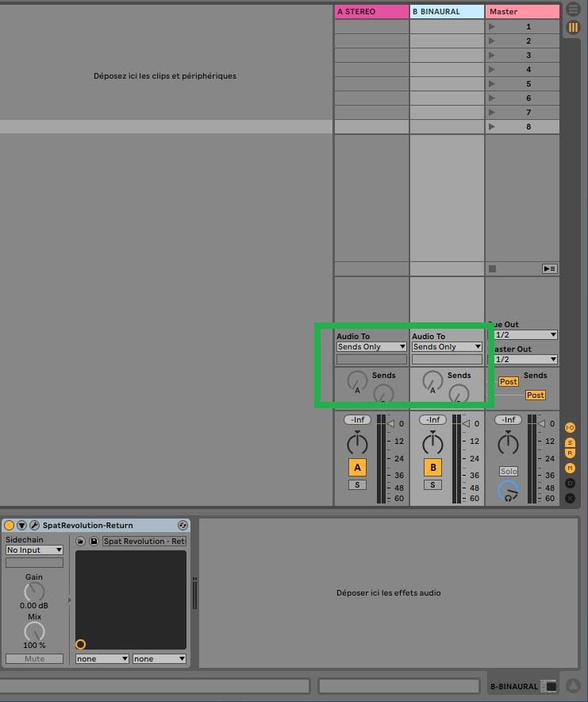The image size is (588, 702).
Task: Click the Back to Arrangement button
Action: coord(549,269)
